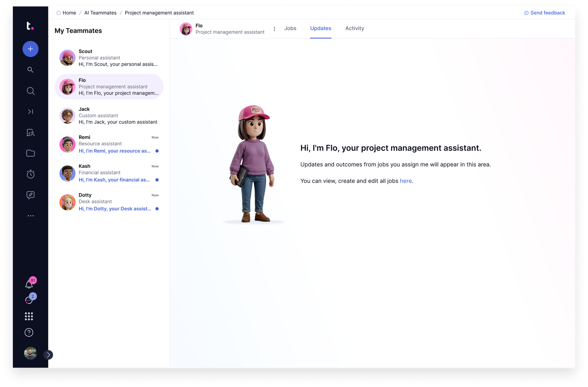The height and width of the screenshot is (387, 588).
Task: Click the Send feedback speech bubble icon
Action: (x=526, y=13)
